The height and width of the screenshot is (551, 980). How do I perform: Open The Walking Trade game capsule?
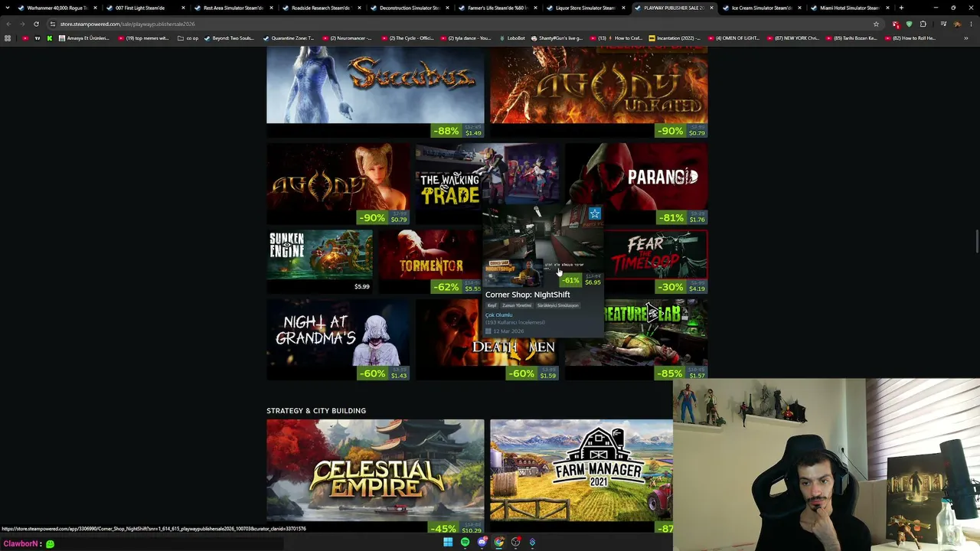[450, 184]
